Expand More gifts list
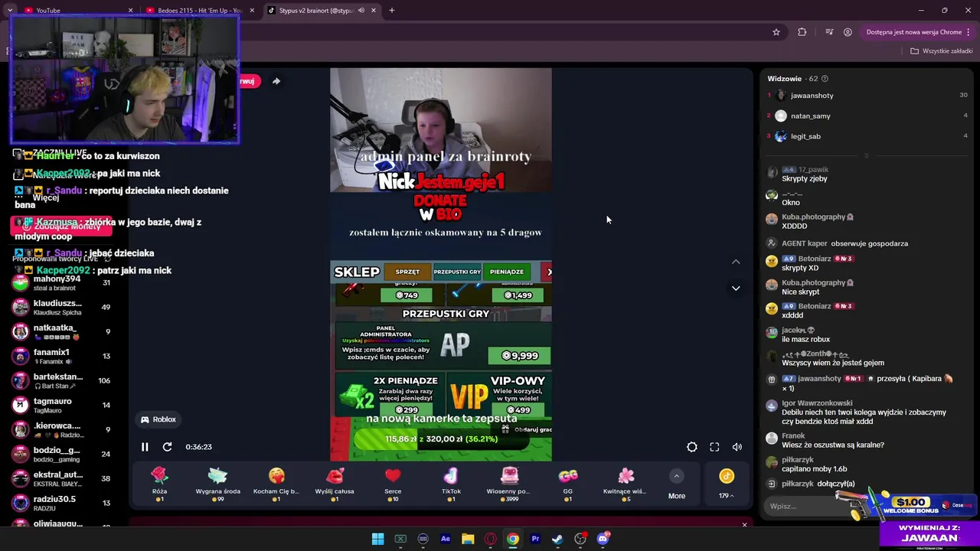 point(676,485)
